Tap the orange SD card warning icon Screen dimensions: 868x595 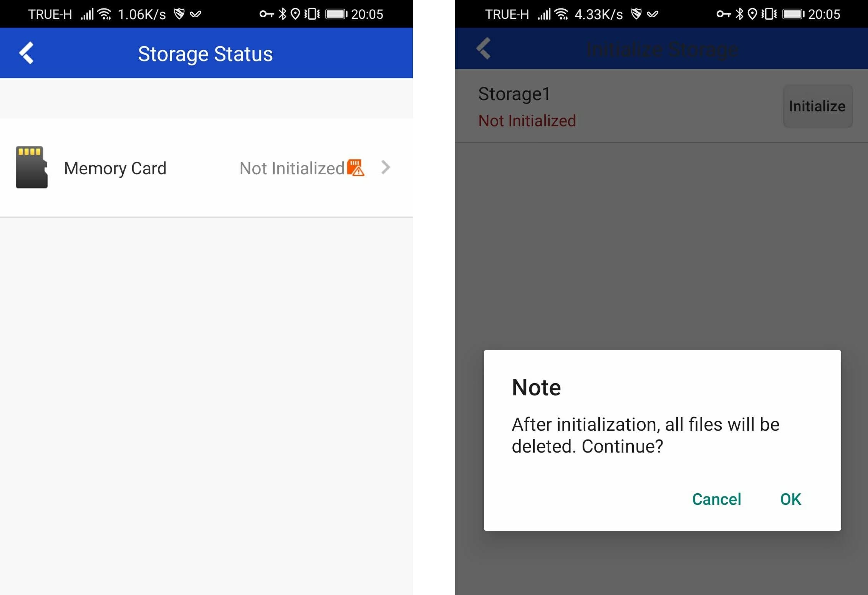click(x=355, y=167)
